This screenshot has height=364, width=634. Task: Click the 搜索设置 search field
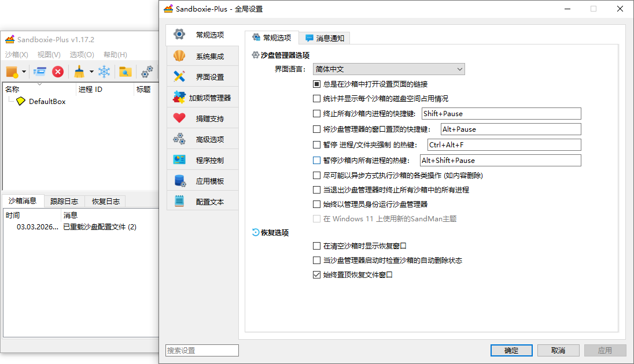click(x=202, y=350)
